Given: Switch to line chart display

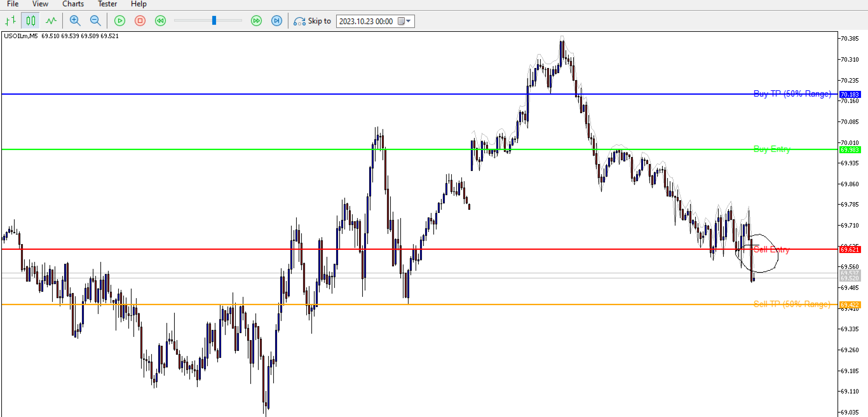Looking at the screenshot, I should [51, 21].
